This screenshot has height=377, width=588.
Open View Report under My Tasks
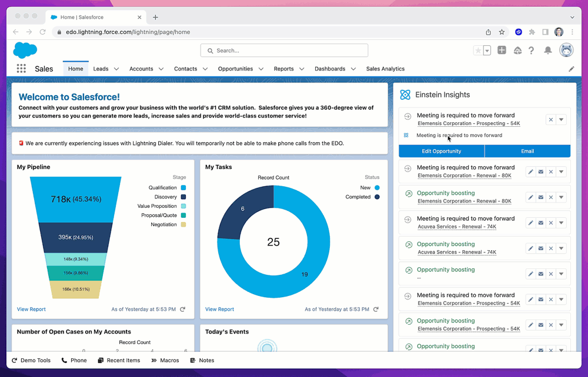[x=219, y=309]
